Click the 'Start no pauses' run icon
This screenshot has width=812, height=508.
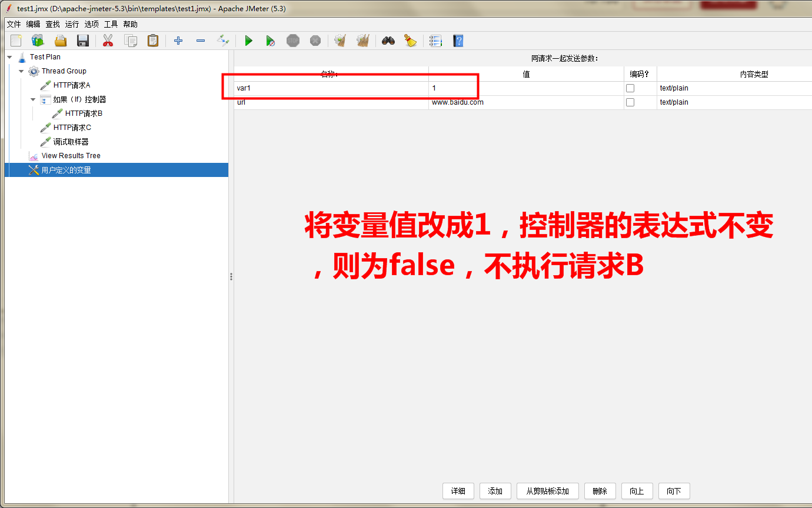[271, 41]
